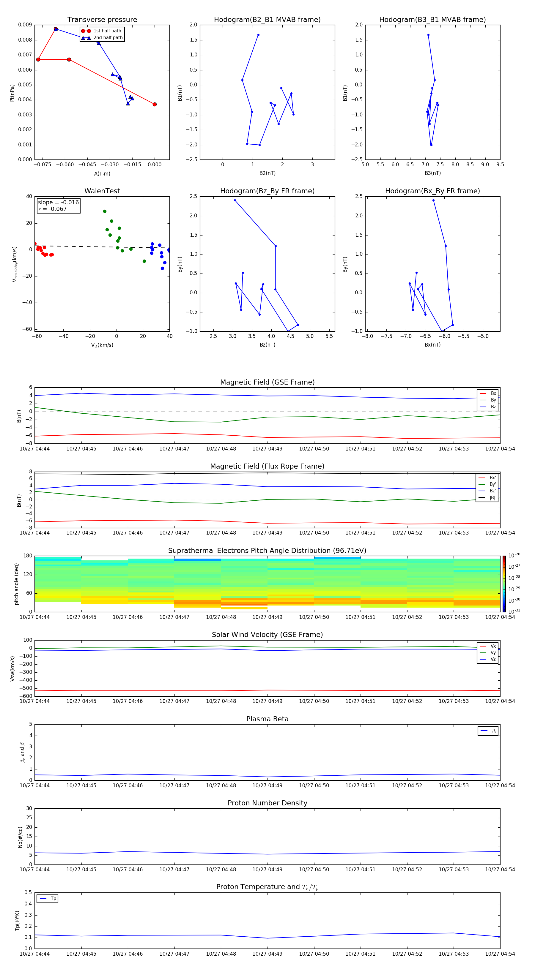Select the 'B2(nT)' x-axis label
The height and width of the screenshot is (980, 535).
(x=267, y=173)
